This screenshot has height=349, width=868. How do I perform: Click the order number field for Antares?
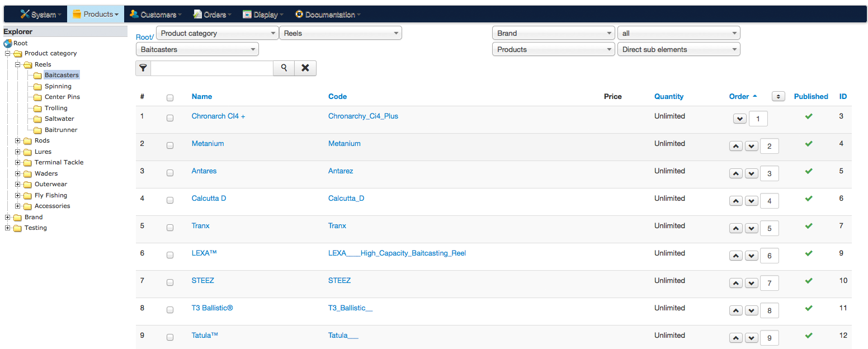coord(770,173)
